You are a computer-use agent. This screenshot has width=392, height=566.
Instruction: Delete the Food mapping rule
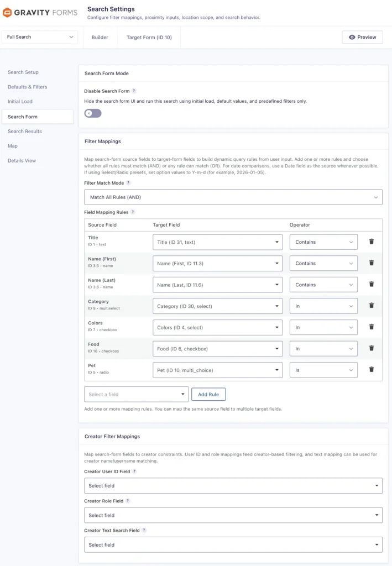(372, 348)
